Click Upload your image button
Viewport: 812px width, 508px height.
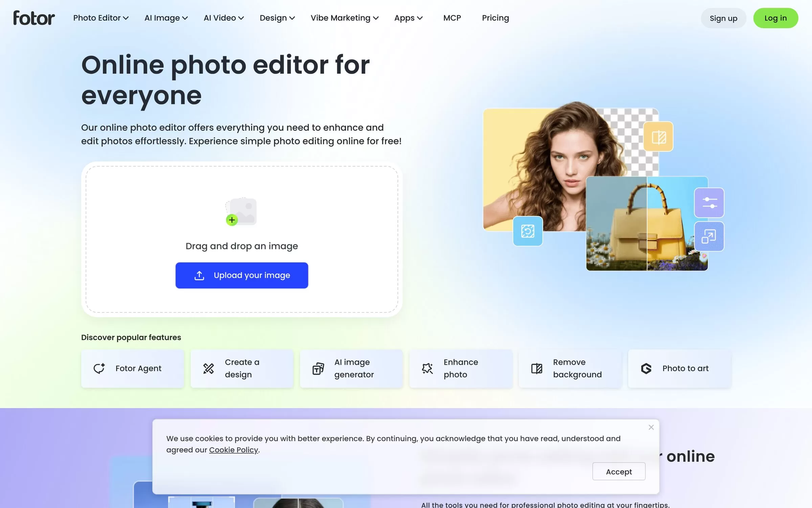242,275
